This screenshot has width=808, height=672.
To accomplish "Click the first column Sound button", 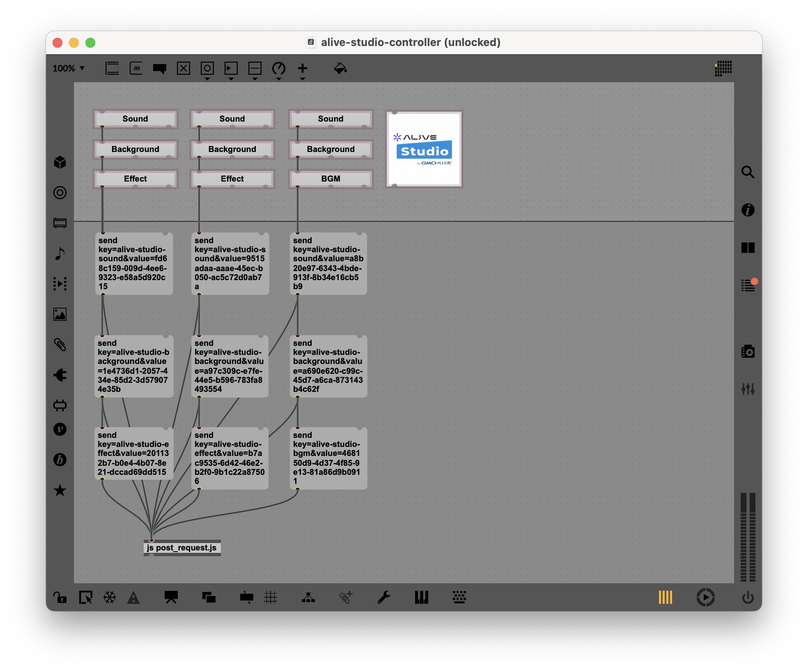I will tap(135, 119).
